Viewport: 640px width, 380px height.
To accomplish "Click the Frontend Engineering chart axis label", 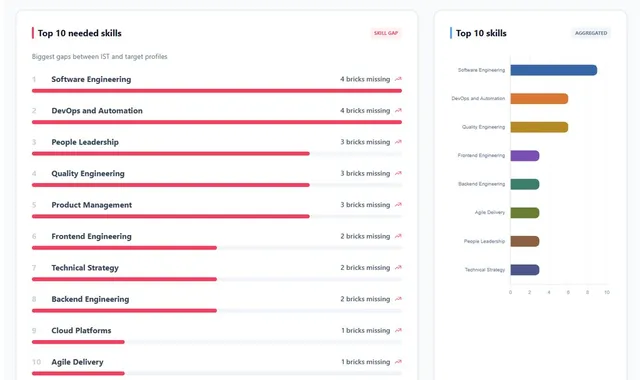I will pos(481,156).
